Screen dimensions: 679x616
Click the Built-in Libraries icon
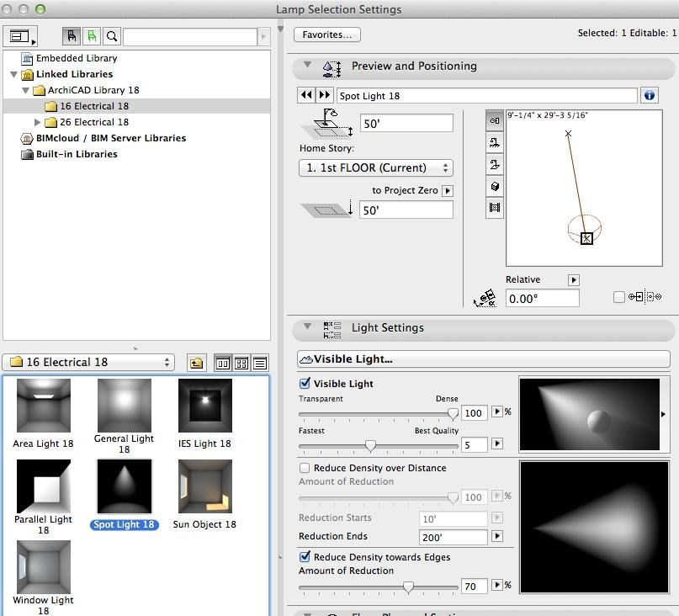coord(27,154)
